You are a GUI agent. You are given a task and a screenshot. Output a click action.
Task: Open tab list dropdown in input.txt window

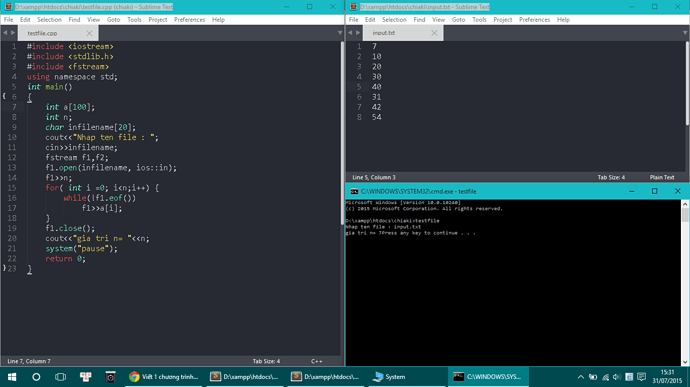[685, 33]
